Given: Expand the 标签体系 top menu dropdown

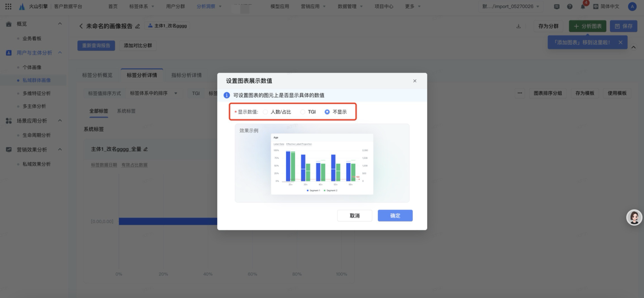Looking at the screenshot, I should [x=141, y=6].
